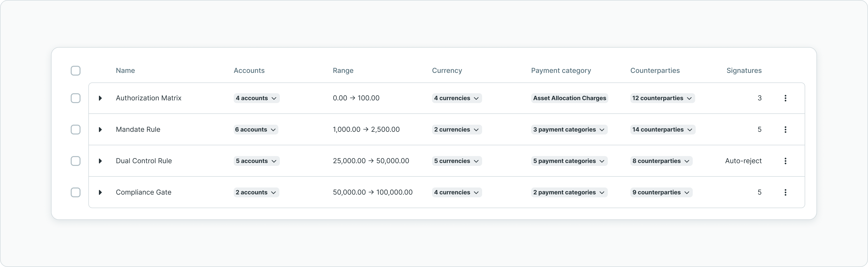Viewport: 868px width, 267px height.
Task: Expand the Compliance Gate row triangle
Action: point(100,192)
